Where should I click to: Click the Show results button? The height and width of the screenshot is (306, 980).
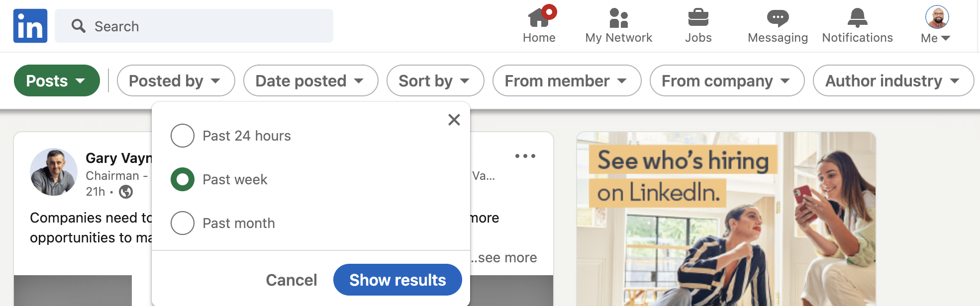tap(397, 280)
